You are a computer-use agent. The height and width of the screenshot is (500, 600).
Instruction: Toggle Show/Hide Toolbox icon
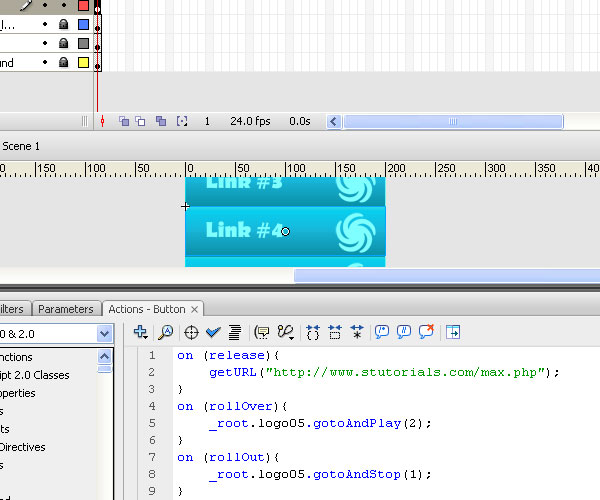tap(453, 332)
